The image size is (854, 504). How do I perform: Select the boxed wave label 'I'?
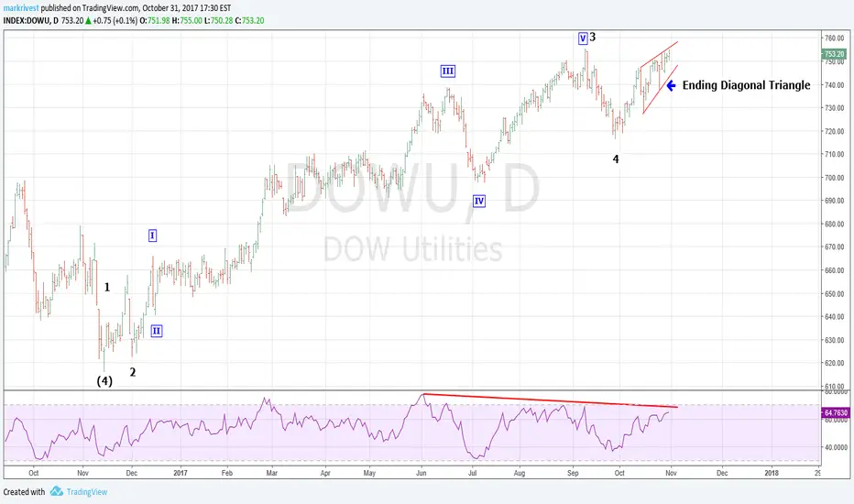click(152, 236)
